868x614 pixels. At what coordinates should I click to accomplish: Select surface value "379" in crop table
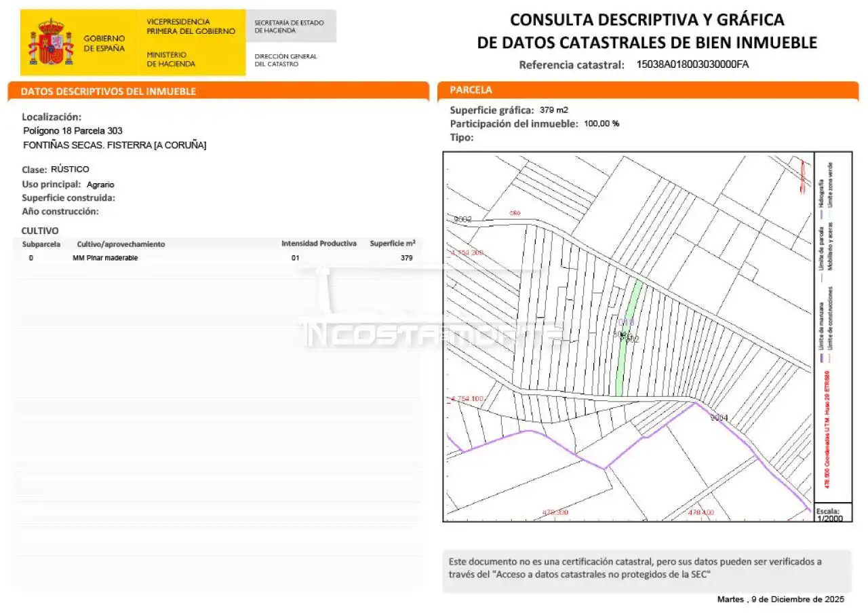click(407, 258)
